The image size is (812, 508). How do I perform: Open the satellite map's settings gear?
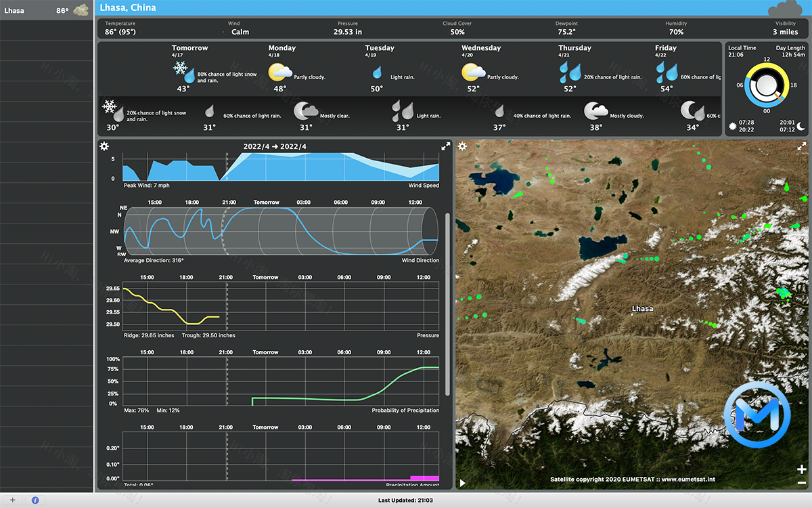click(x=462, y=146)
